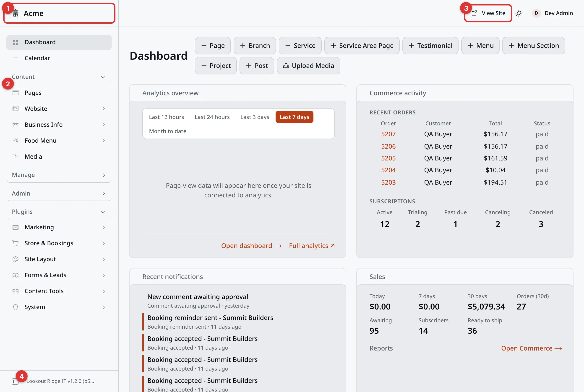Open order 5207 in recent orders
The height and width of the screenshot is (392, 584).
(388, 134)
